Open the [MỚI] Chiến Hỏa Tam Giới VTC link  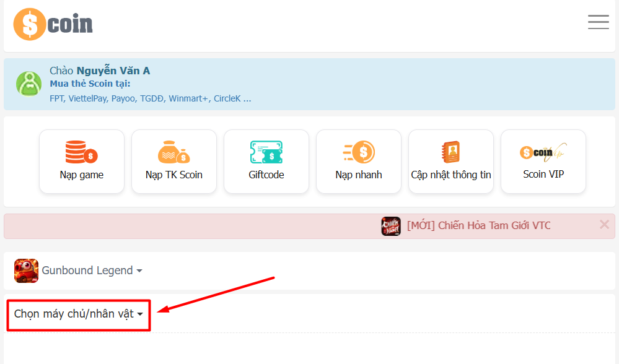pyautogui.click(x=478, y=225)
